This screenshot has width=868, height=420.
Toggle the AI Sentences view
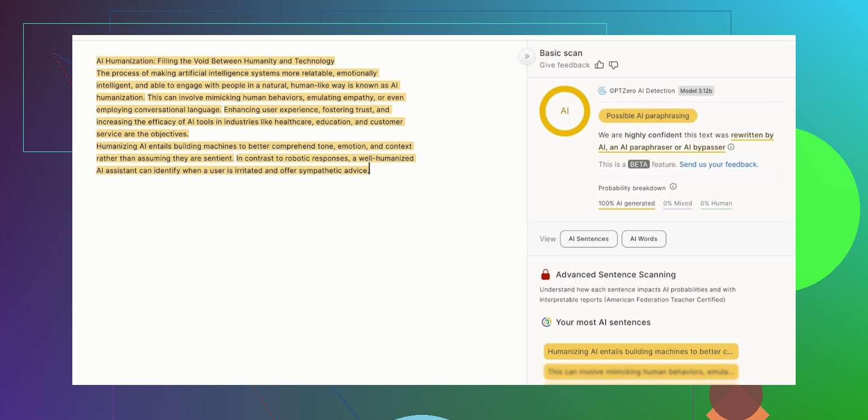(x=588, y=239)
